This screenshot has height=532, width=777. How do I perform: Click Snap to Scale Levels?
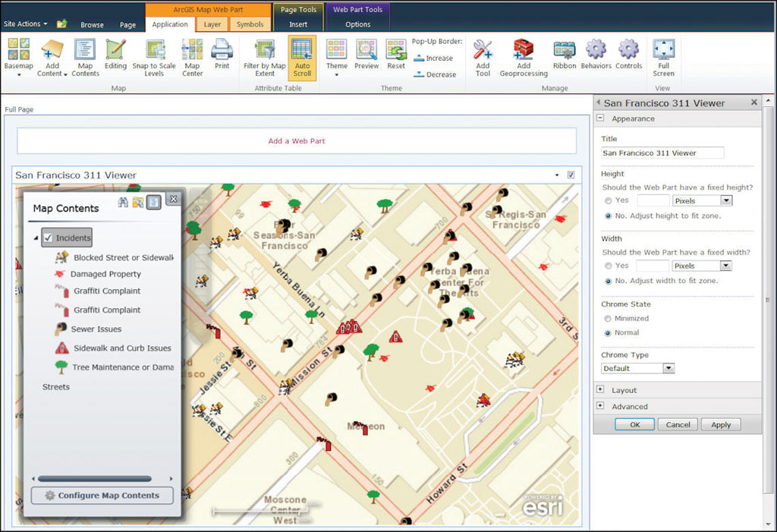[154, 56]
